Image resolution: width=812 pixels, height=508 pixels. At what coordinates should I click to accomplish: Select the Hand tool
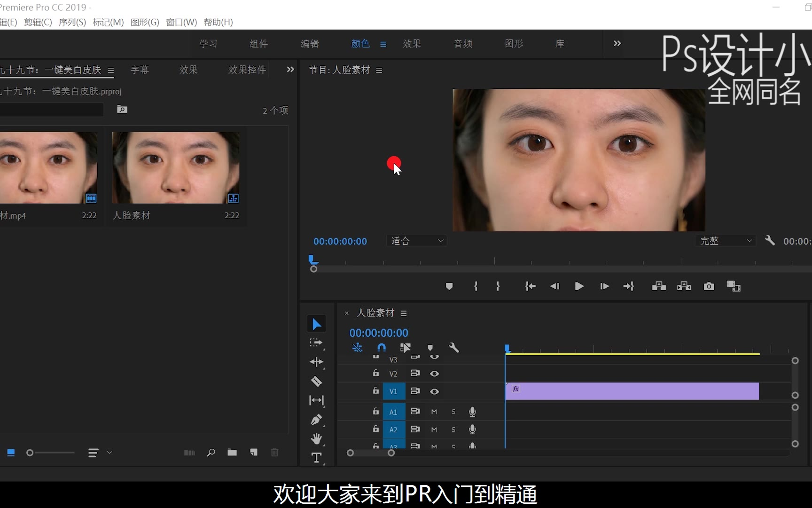click(x=316, y=439)
